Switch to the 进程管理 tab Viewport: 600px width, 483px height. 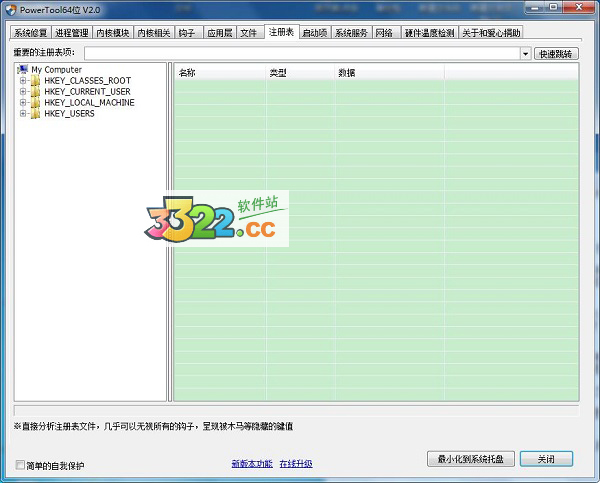(x=72, y=33)
